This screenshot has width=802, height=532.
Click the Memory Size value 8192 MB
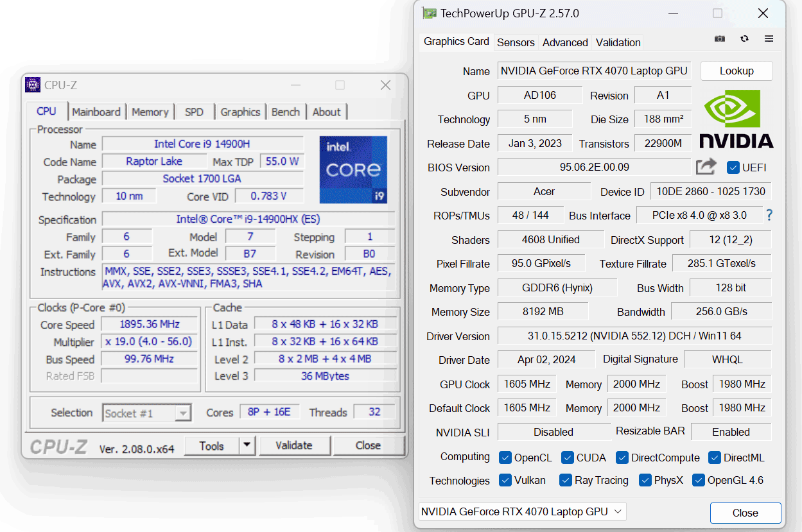tap(543, 311)
